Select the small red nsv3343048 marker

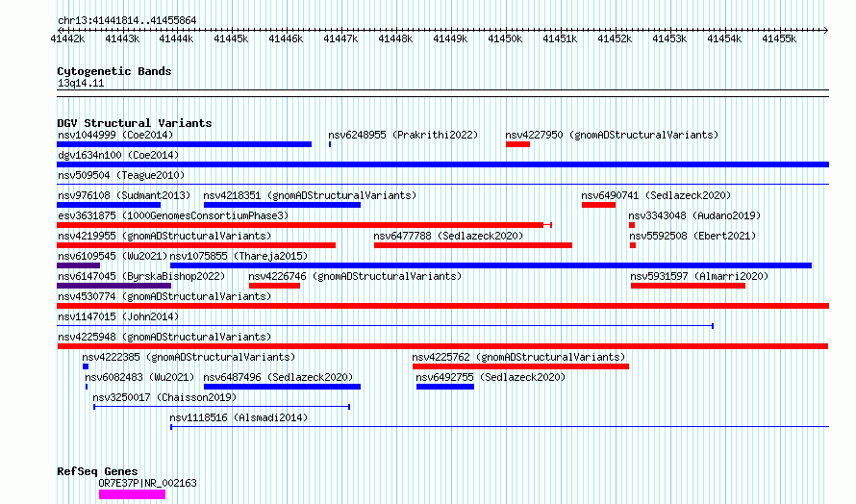click(x=632, y=225)
